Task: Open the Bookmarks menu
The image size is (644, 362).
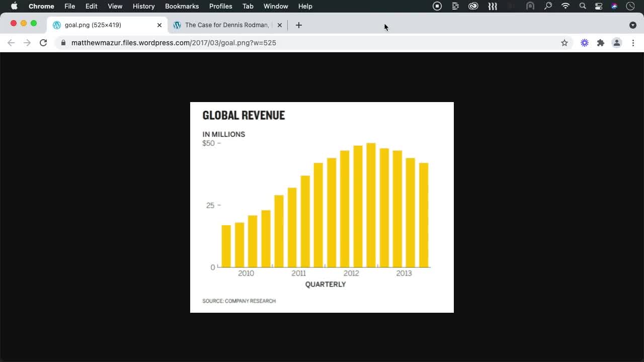Action: [x=182, y=6]
